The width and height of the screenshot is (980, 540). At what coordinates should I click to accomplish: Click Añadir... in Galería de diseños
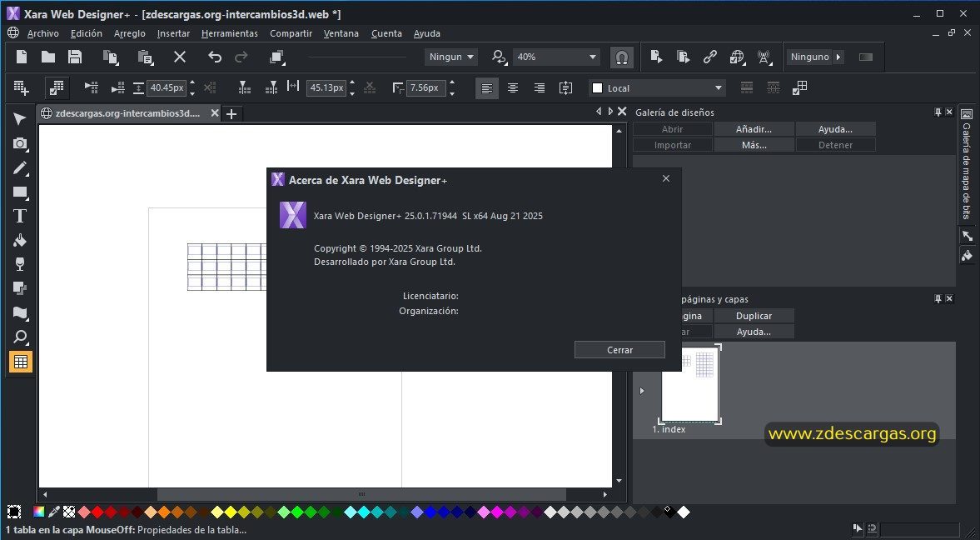click(754, 129)
